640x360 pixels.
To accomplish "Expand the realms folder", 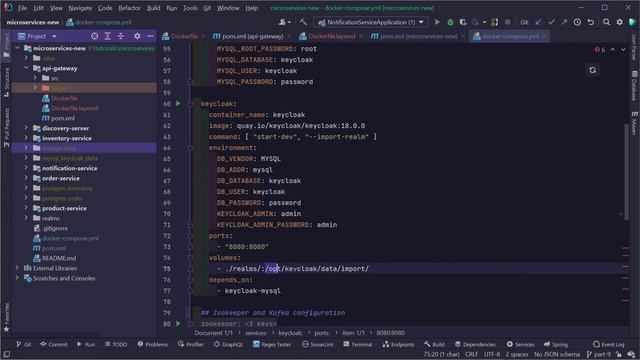I will pyautogui.click(x=27, y=218).
